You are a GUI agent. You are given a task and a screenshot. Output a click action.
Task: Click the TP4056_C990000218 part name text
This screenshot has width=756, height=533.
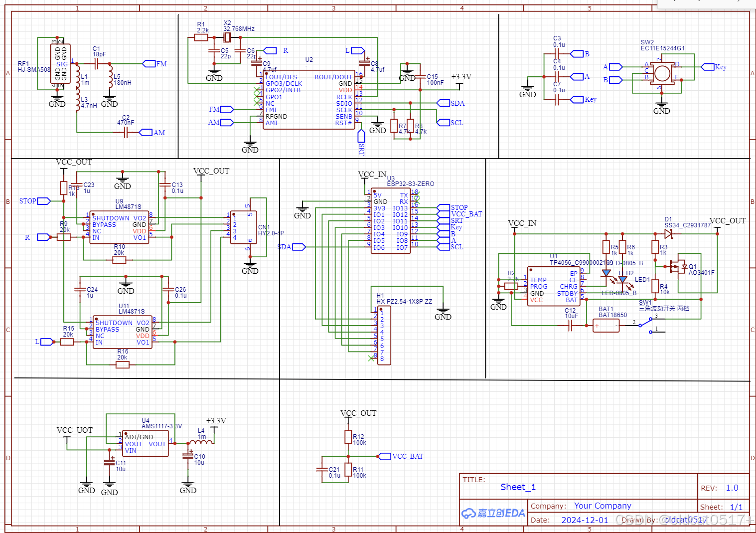(581, 263)
